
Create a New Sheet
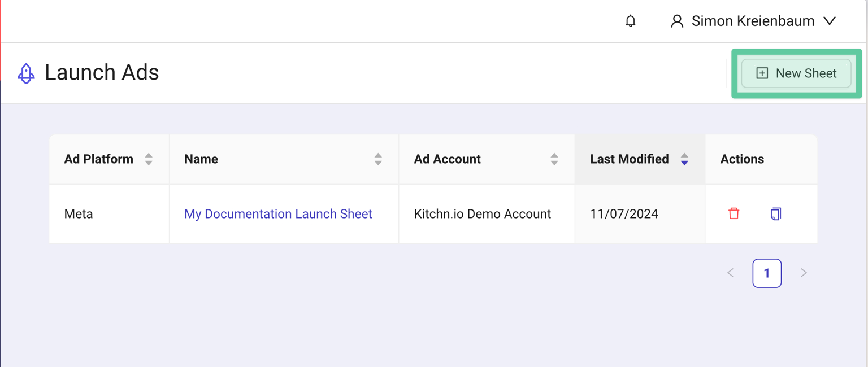point(796,73)
